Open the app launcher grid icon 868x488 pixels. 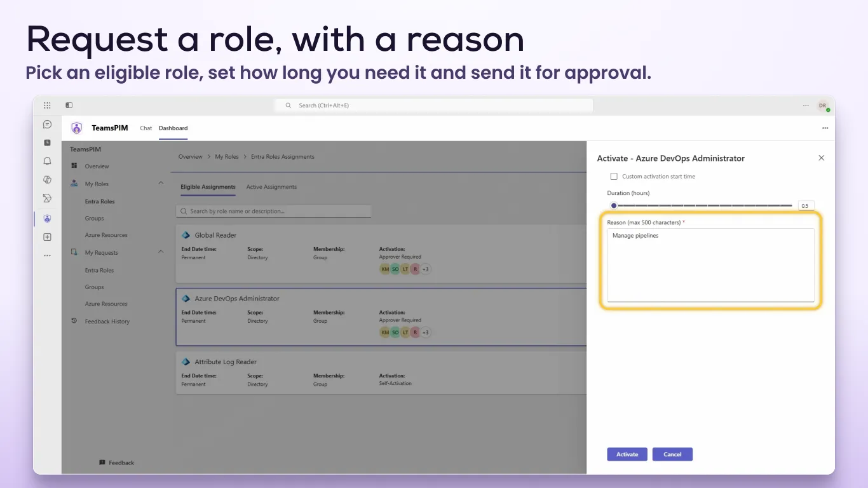pos(47,105)
